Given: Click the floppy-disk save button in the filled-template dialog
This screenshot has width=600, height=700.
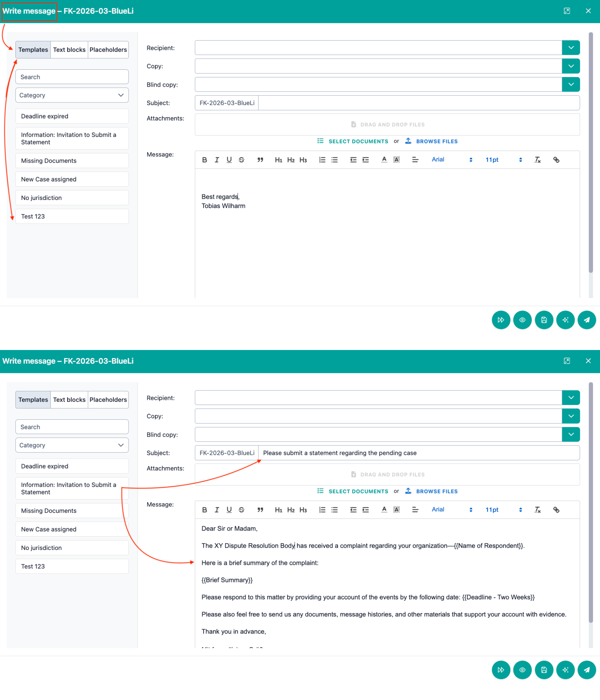Looking at the screenshot, I should (544, 670).
